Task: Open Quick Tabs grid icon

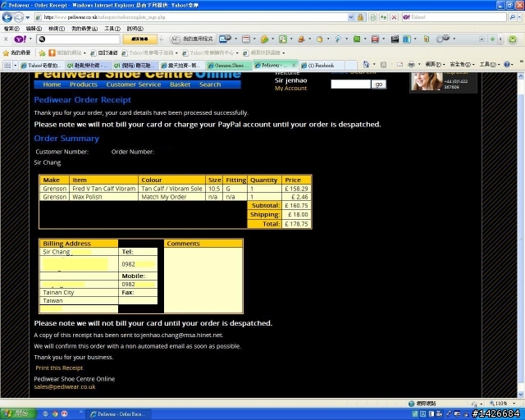Action: (x=7, y=65)
